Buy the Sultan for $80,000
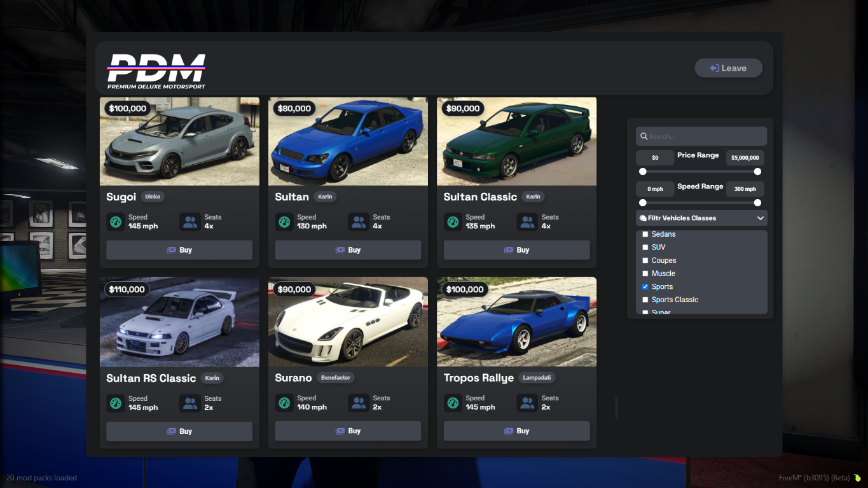This screenshot has height=488, width=868. 348,250
